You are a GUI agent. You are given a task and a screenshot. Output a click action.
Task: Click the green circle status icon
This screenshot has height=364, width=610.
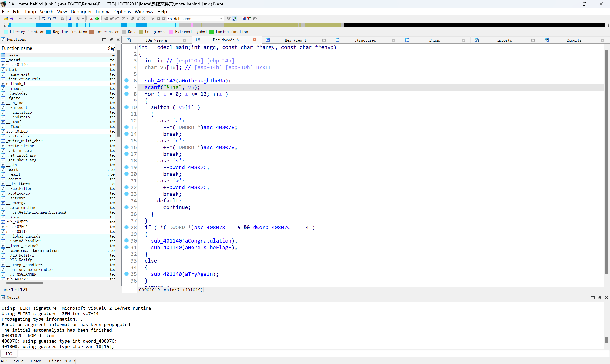[x=97, y=19]
